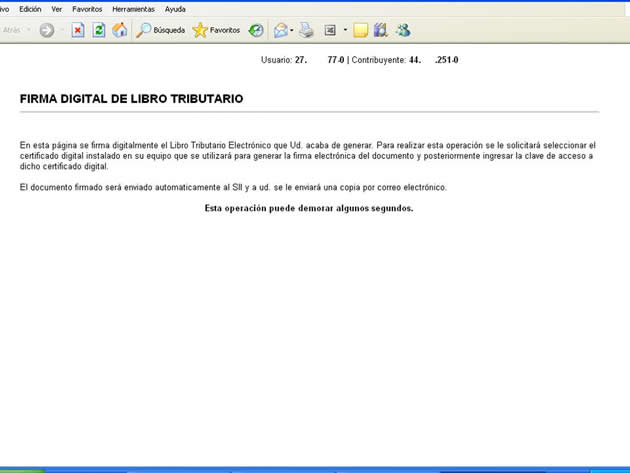630x473 pixels.
Task: Expand the Atrás history dropdown arrow
Action: point(29,30)
